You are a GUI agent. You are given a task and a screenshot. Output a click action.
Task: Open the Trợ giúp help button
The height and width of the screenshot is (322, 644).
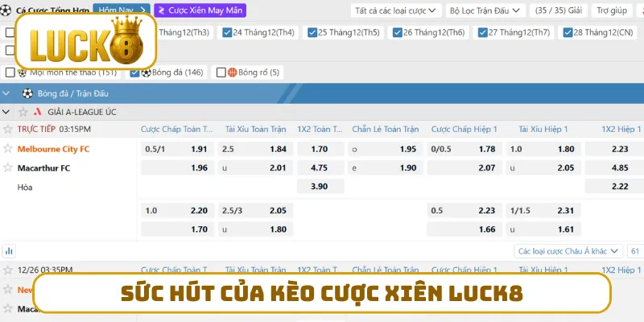click(x=612, y=10)
